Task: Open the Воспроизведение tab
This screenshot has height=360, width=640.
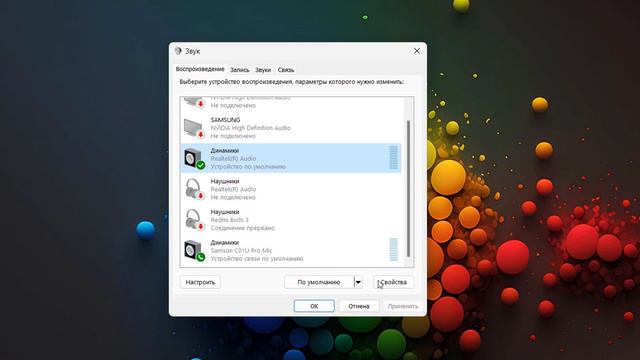Action: pos(200,69)
